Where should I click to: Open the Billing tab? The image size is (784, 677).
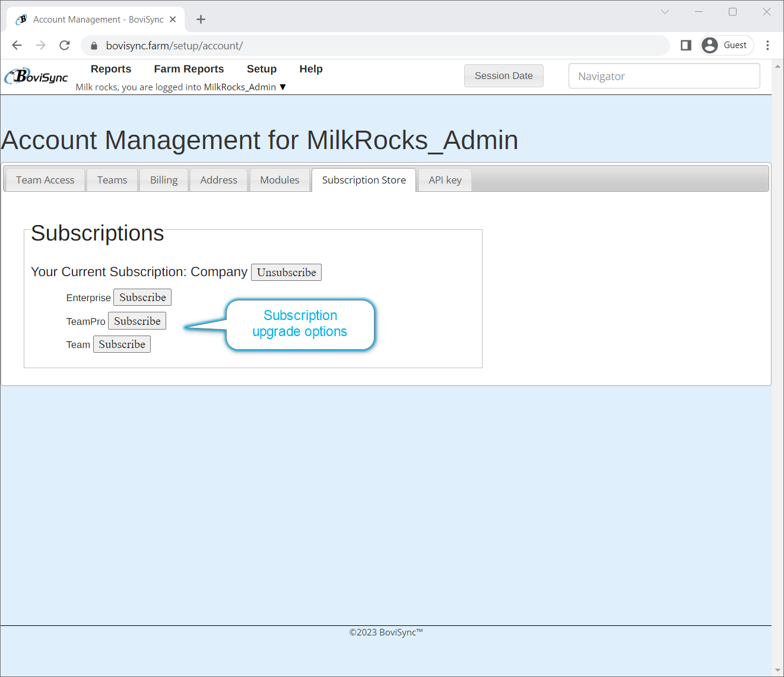(164, 180)
